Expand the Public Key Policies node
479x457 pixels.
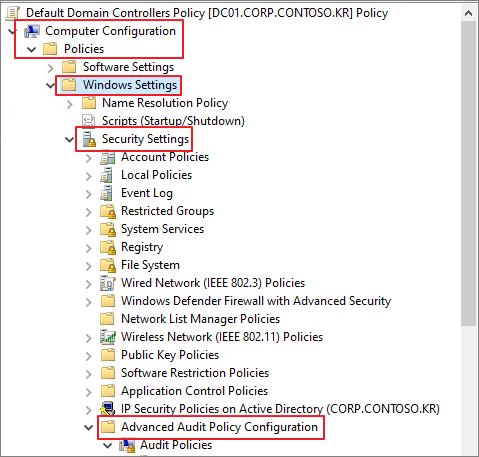(89, 356)
